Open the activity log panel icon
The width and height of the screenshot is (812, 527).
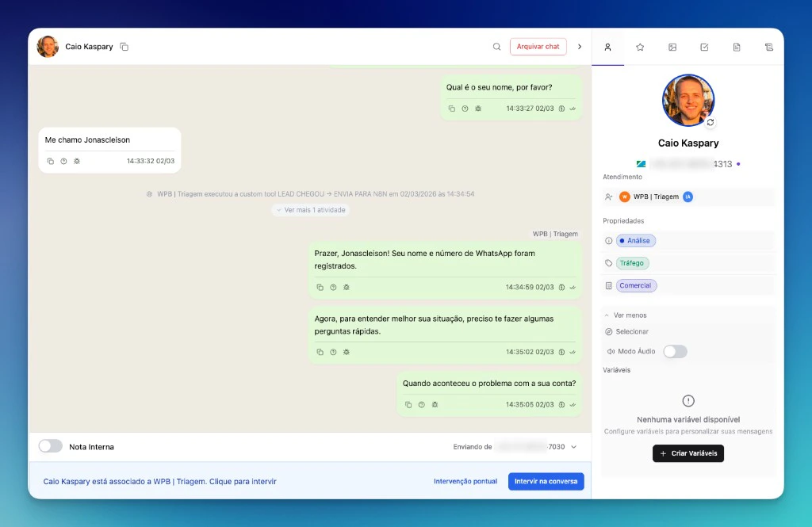pos(769,47)
